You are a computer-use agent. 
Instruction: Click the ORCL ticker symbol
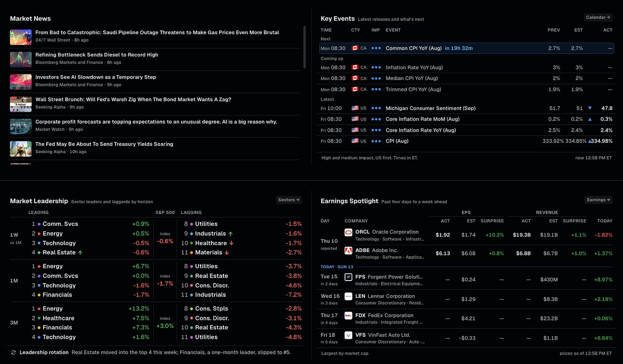tap(362, 232)
